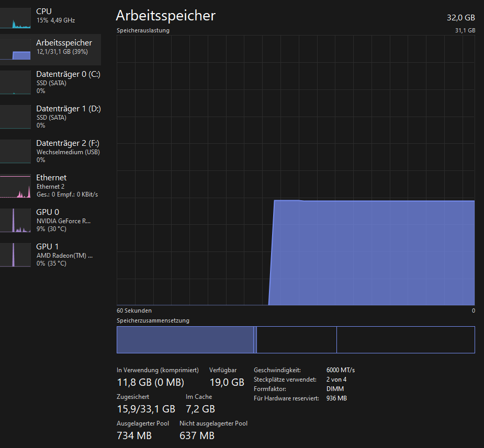Select Arbeitsspeicher in the sidebar

click(50, 49)
